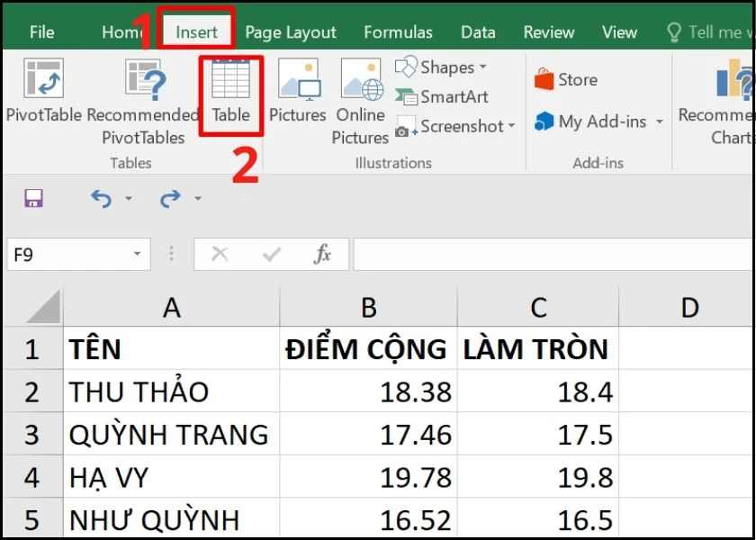Open the Name Box dropdown

(137, 254)
